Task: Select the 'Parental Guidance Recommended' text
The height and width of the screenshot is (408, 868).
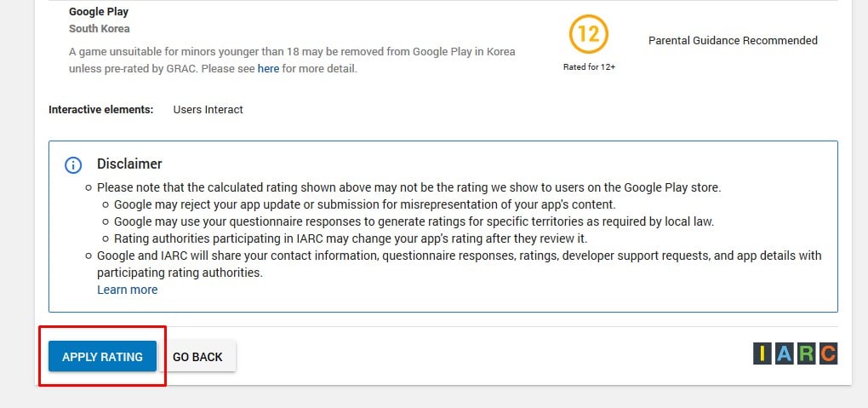Action: 733,40
